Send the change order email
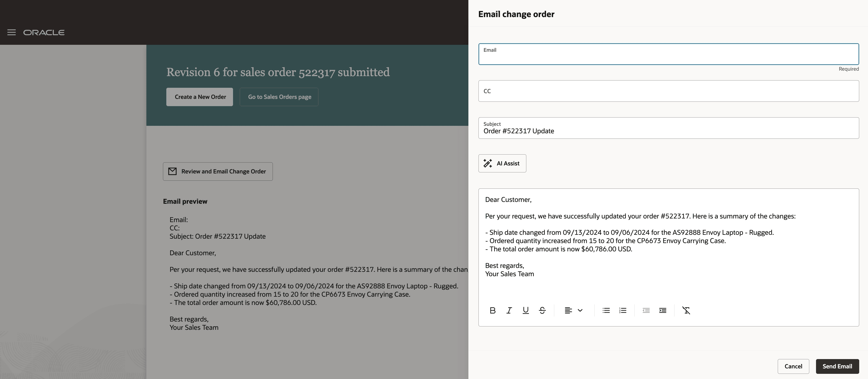Screen dimensions: 868x379 [837, 366]
